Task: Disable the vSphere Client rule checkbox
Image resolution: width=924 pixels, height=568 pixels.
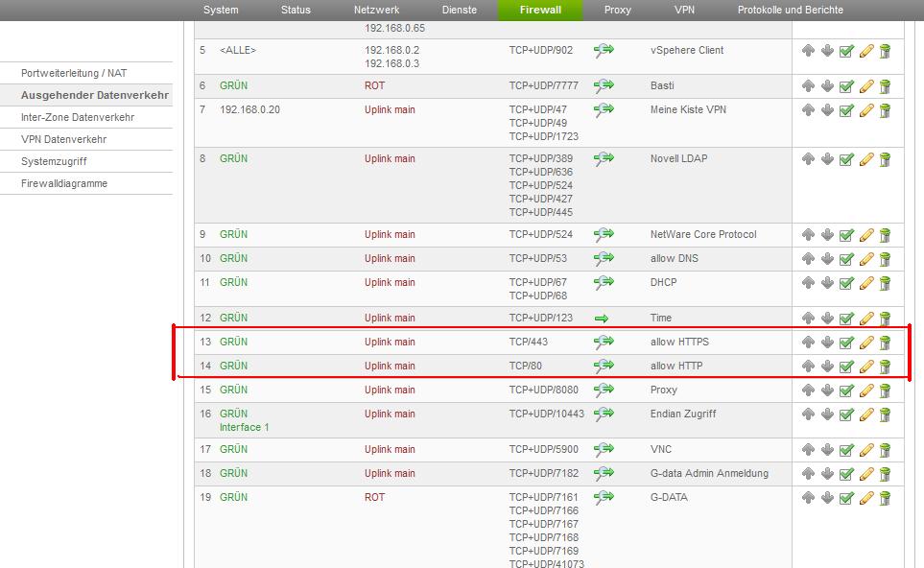Action: pyautogui.click(x=846, y=51)
